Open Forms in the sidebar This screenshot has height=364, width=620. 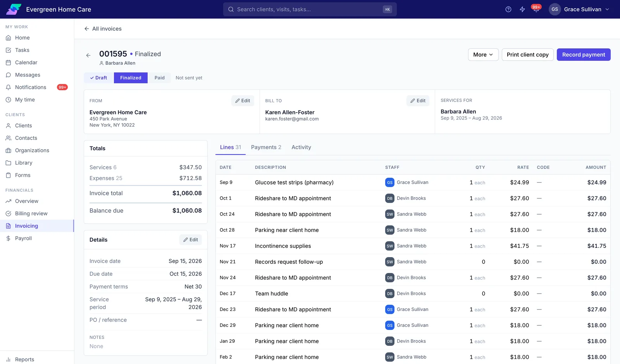click(x=37, y=175)
